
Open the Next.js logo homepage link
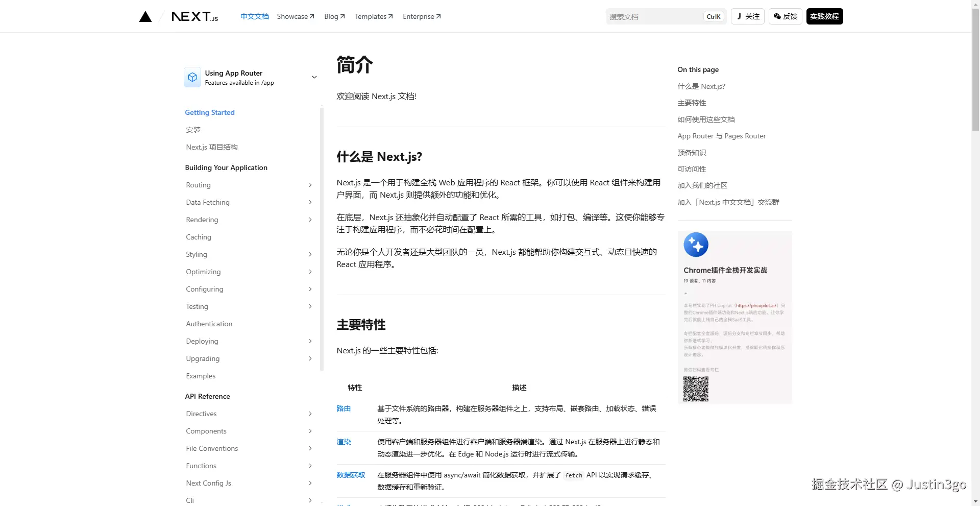[x=194, y=17]
